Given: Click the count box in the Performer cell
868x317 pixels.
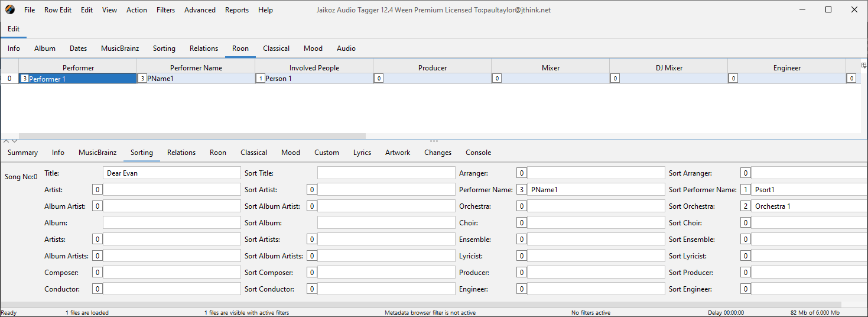Looking at the screenshot, I should pyautogui.click(x=24, y=79).
